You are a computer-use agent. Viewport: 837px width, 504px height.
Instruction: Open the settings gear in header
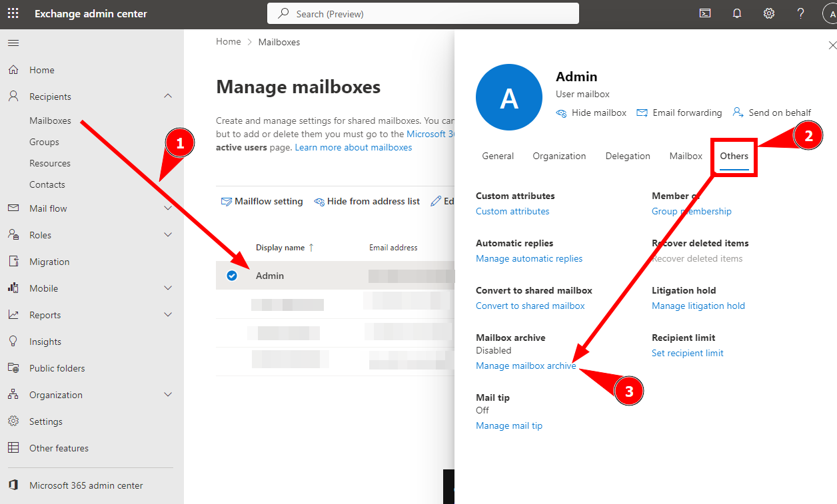pos(769,13)
